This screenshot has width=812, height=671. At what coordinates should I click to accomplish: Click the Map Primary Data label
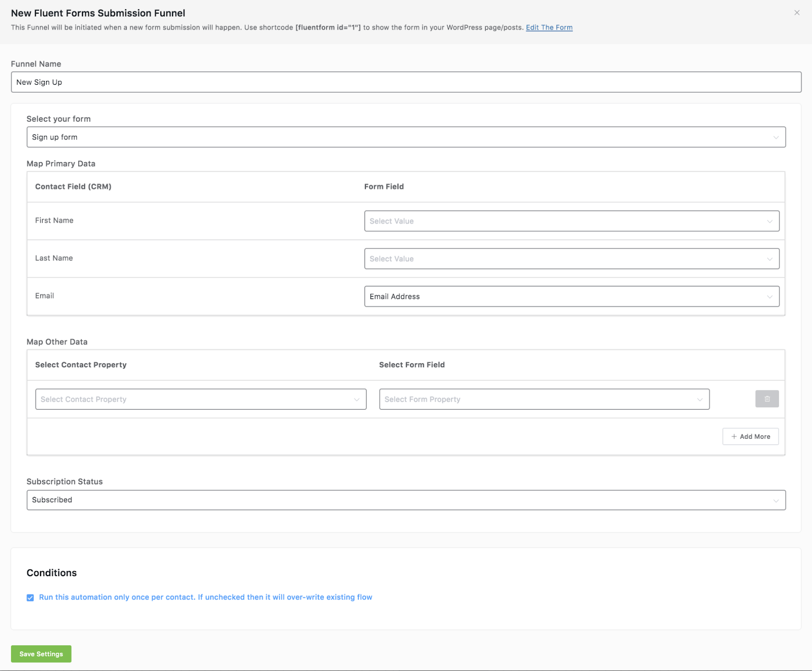tap(61, 163)
